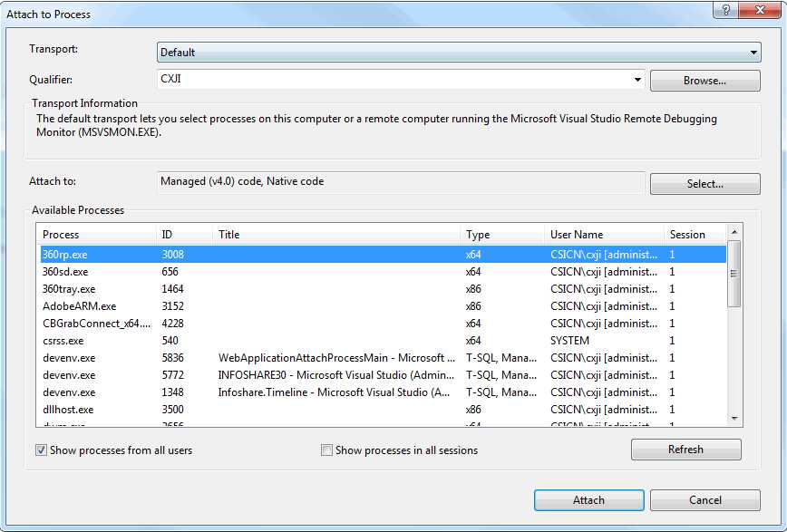Select the CBGrabConnect_x64 process row

click(383, 324)
